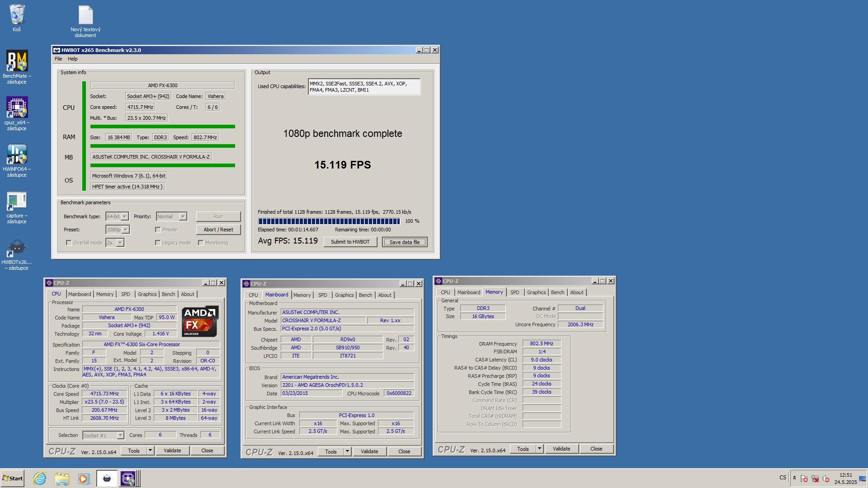Click the Abort / Reset button
Screen dimensions: 868x488
(218, 230)
